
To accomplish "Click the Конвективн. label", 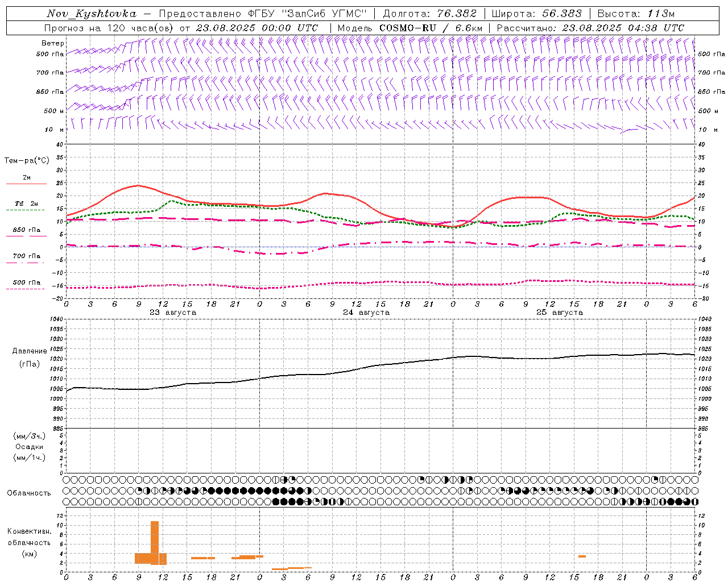I will click(29, 532).
